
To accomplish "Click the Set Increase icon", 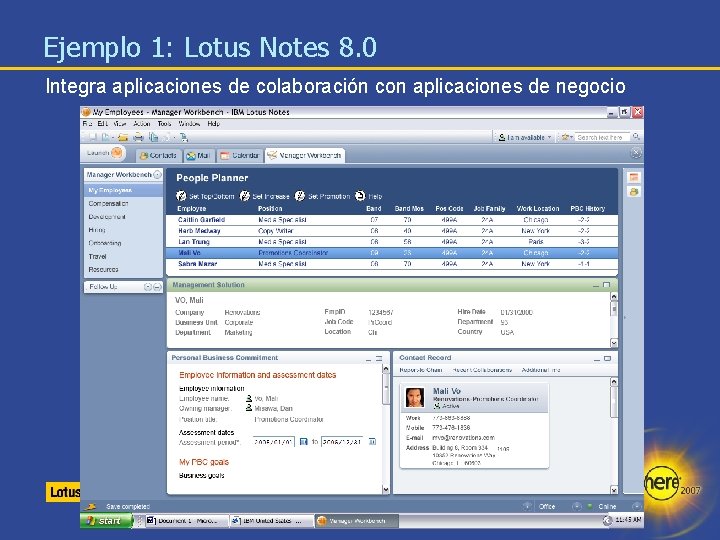I will pos(245,196).
